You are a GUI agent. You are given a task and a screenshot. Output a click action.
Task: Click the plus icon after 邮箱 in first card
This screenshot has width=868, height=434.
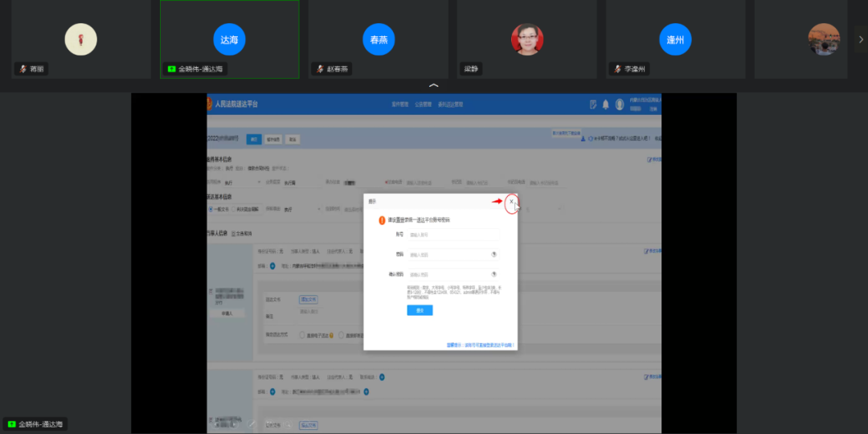[x=272, y=266]
